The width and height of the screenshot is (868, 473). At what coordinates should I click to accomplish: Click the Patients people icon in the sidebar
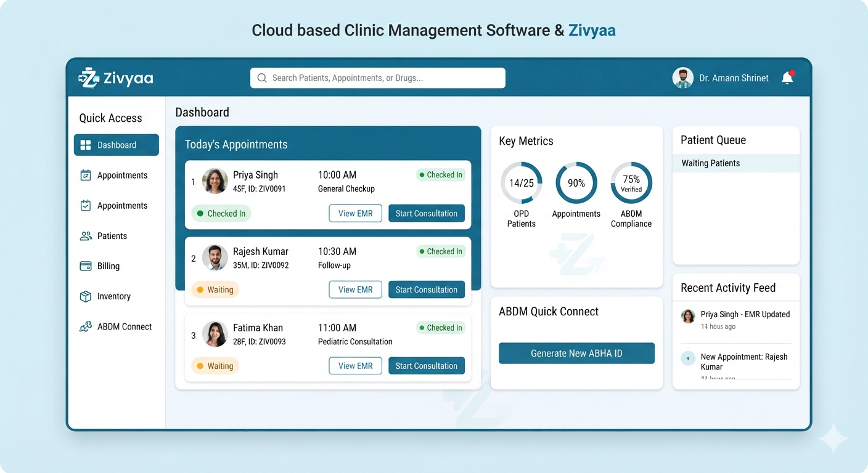[86, 236]
